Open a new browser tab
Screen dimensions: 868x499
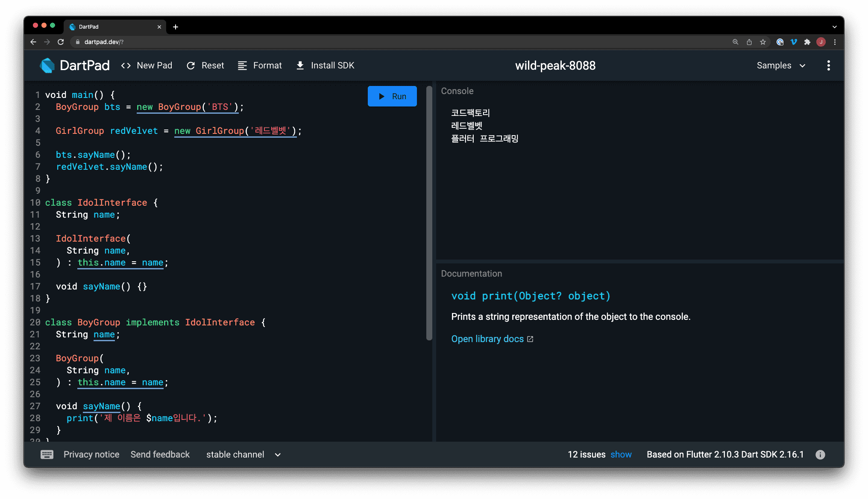pyautogui.click(x=176, y=27)
